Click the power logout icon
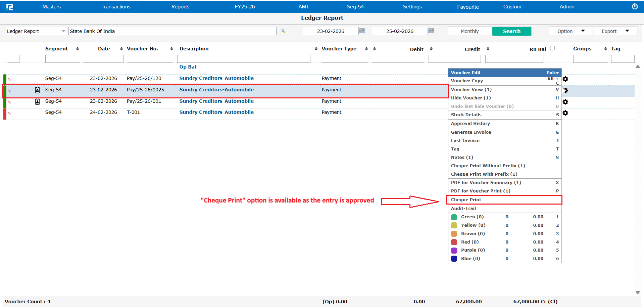644x307 pixels. coord(635,7)
